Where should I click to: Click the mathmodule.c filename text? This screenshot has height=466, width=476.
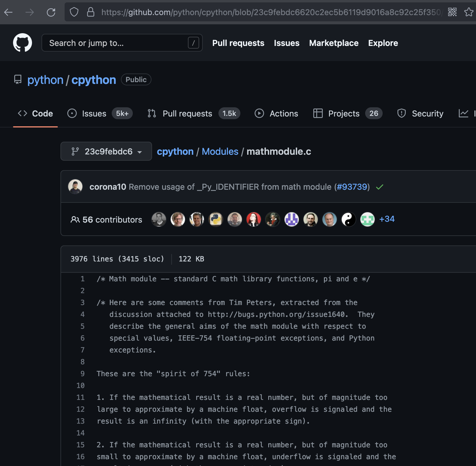(x=279, y=151)
